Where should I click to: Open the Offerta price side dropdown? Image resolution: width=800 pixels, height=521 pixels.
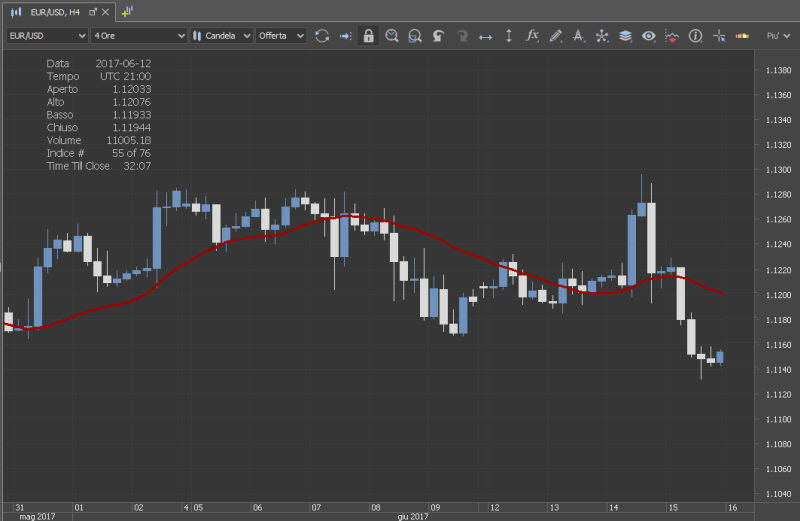(280, 36)
